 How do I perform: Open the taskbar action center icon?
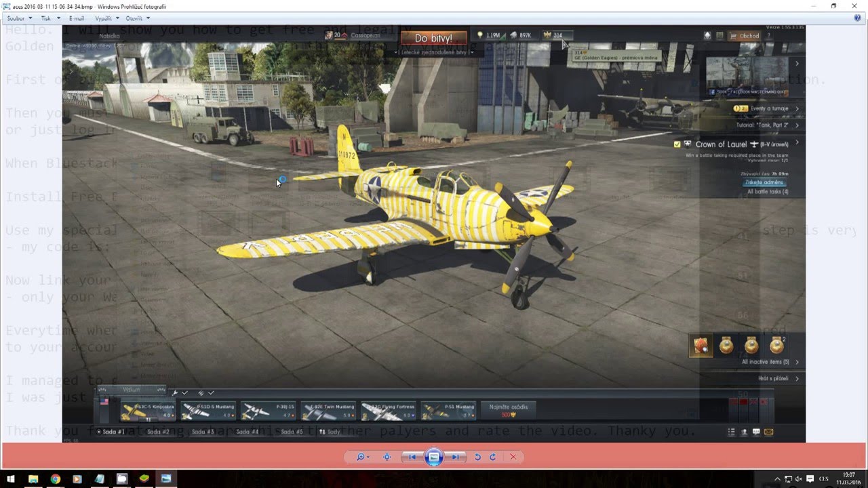(810, 479)
